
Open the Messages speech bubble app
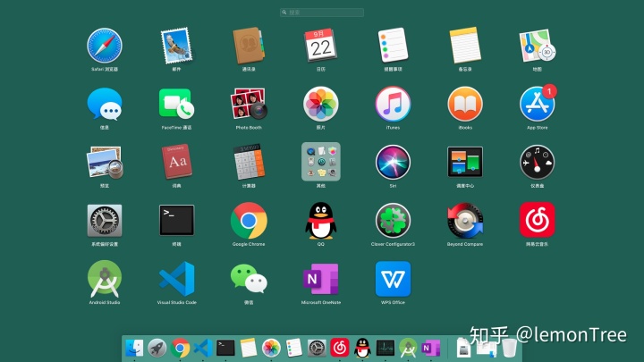click(105, 105)
